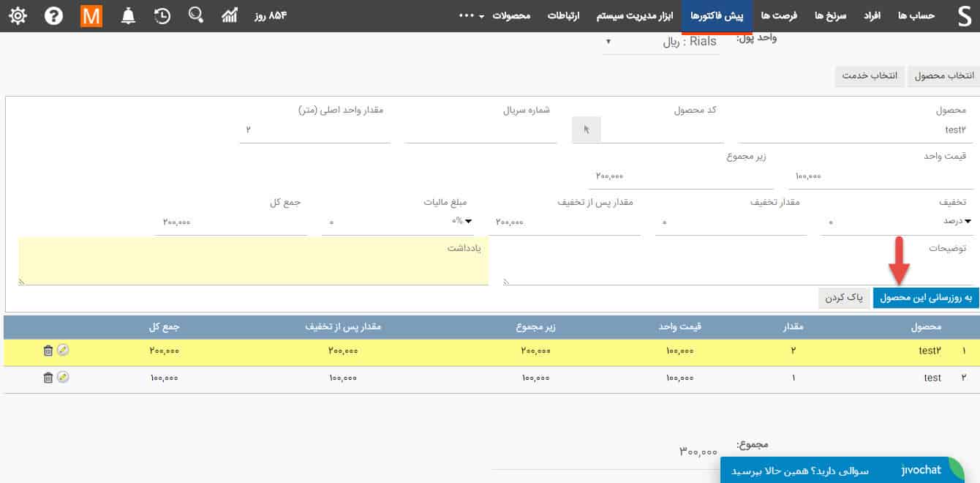Viewport: 980px width, 483px height.
Task: Click the انتخاب محصول button
Action: coord(943,76)
